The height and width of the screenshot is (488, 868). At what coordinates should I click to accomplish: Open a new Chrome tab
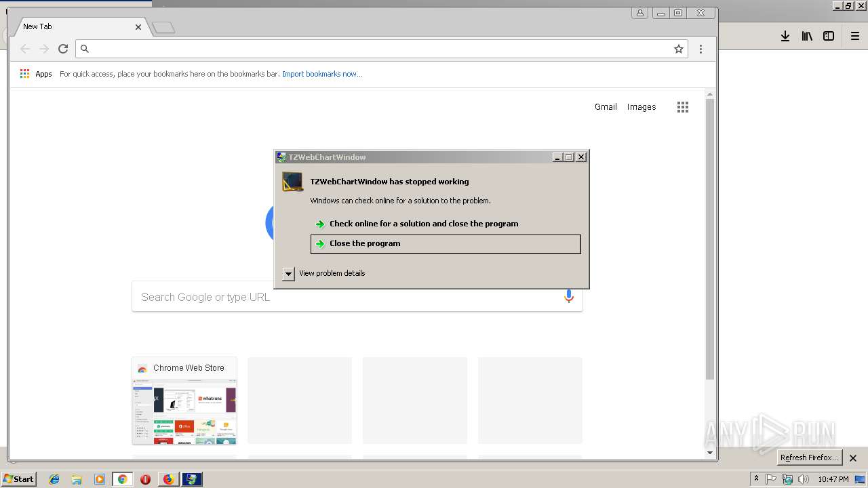click(x=163, y=28)
